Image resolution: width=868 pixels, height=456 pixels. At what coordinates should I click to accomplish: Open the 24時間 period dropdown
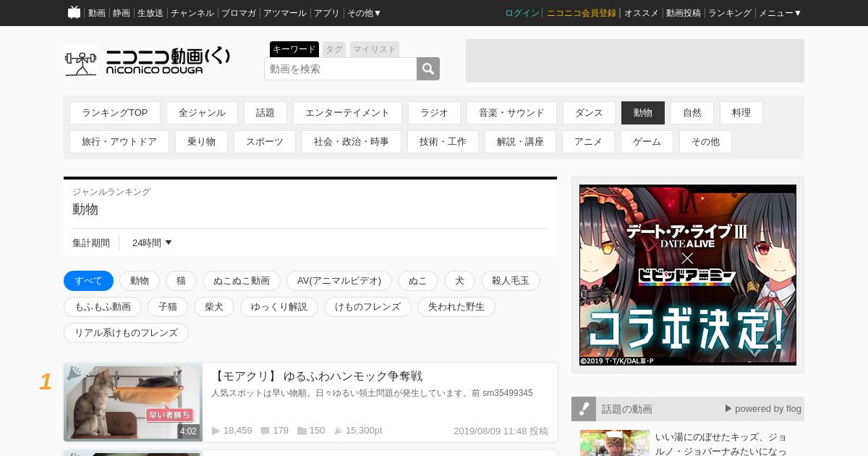pyautogui.click(x=152, y=243)
